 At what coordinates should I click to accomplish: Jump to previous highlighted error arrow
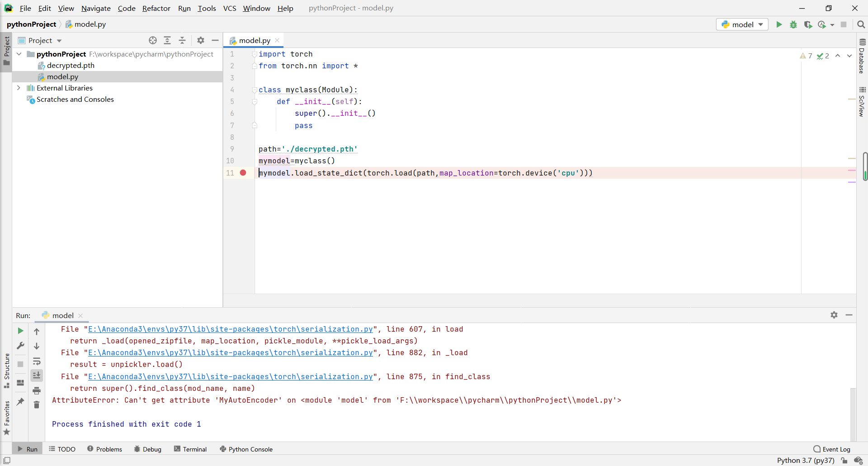point(838,56)
